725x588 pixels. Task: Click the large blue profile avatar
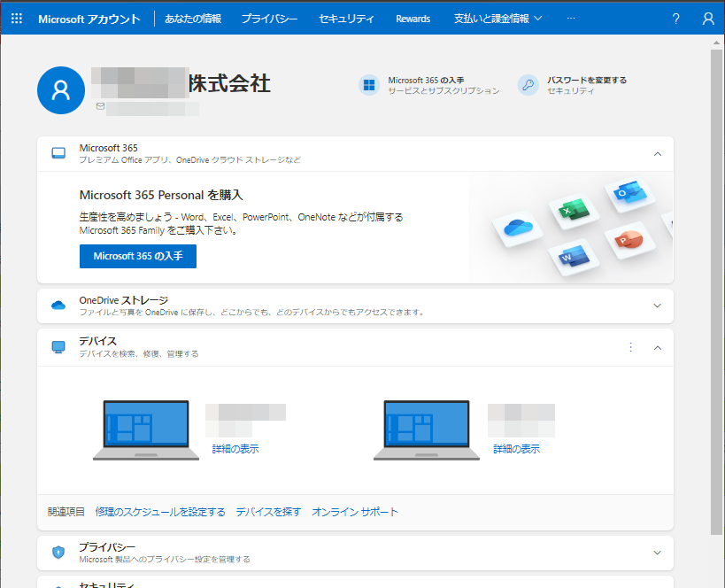point(61,90)
